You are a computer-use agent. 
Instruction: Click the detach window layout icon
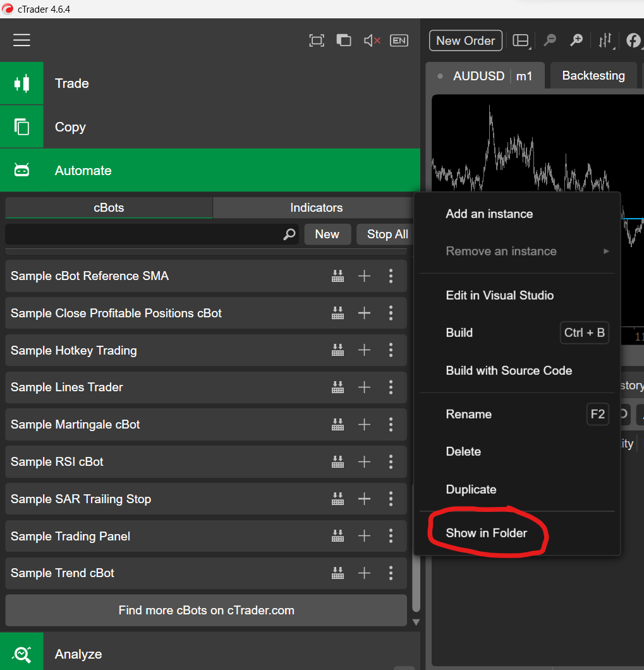pos(344,40)
